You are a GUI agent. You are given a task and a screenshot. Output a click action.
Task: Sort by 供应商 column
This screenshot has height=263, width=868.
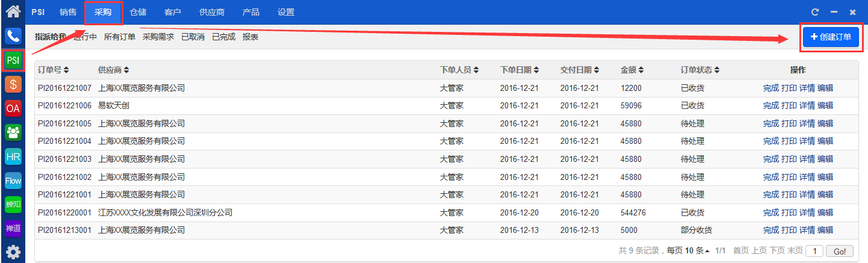pyautogui.click(x=113, y=70)
